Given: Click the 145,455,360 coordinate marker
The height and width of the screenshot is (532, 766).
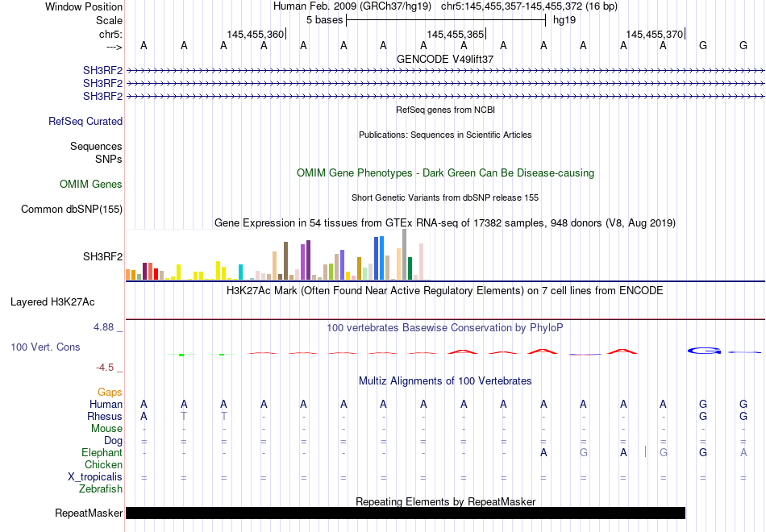Looking at the screenshot, I should (255, 34).
